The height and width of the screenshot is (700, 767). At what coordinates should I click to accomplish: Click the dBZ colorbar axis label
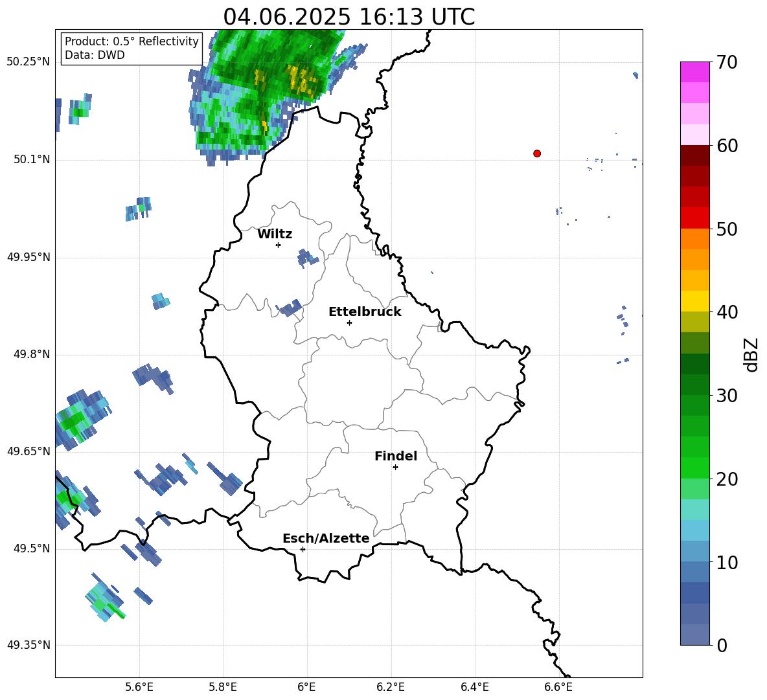coord(750,354)
